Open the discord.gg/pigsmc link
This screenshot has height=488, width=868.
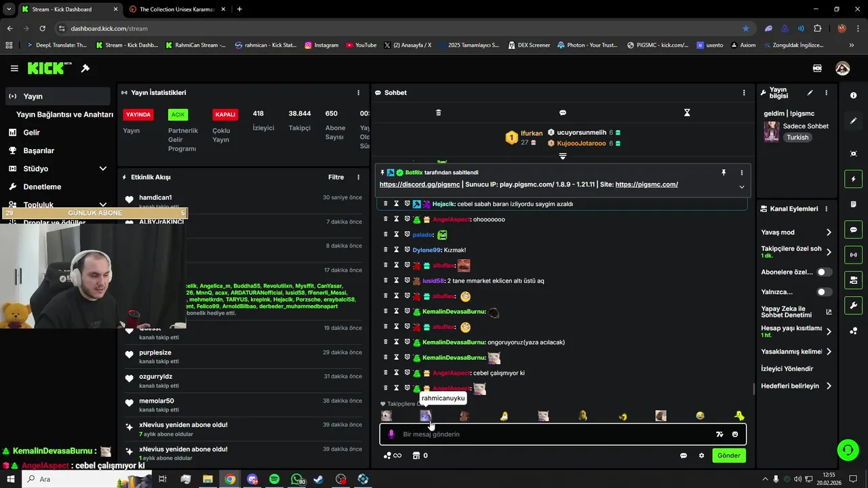tap(420, 184)
